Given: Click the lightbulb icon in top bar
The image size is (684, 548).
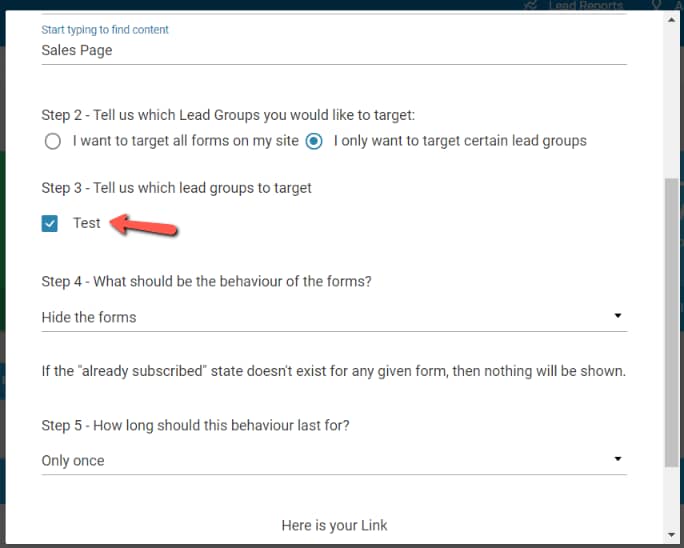Looking at the screenshot, I should click(656, 5).
